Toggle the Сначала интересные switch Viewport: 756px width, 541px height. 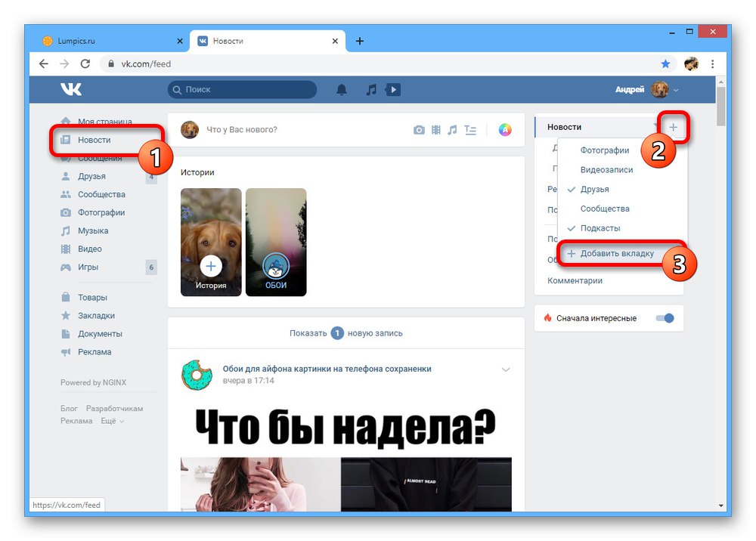coord(665,318)
